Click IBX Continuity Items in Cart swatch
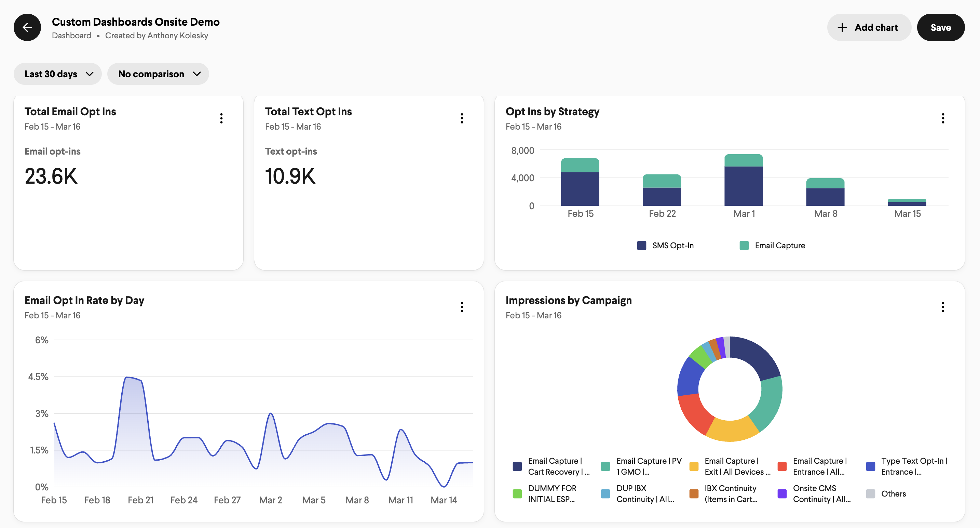980x528 pixels. click(x=694, y=494)
